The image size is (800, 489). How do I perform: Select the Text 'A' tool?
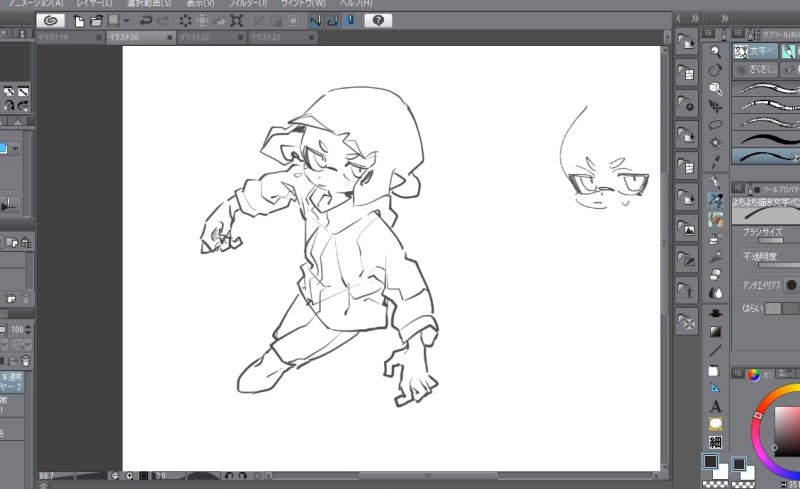(715, 406)
